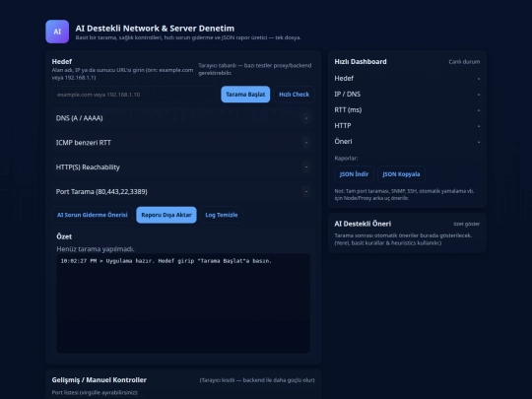
Task: Click the AI logo badge
Action: (x=57, y=32)
